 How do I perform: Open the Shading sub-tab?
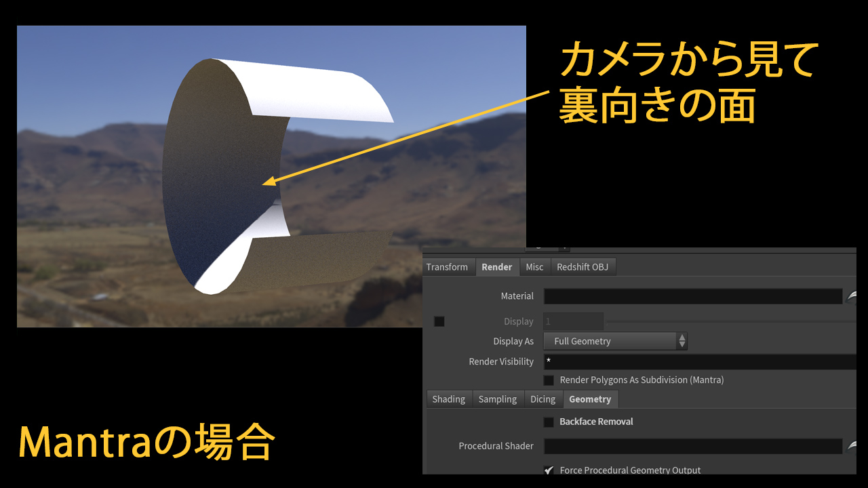[448, 399]
